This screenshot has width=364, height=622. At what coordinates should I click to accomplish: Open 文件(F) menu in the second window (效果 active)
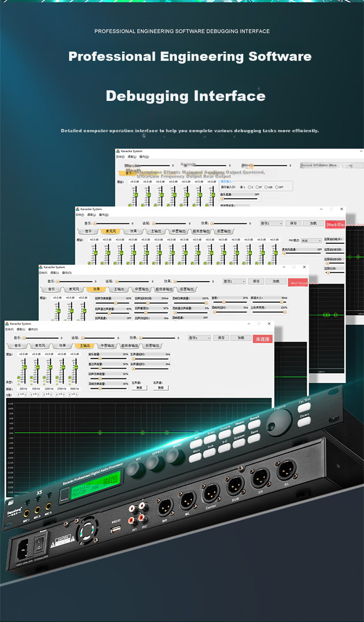[42, 272]
